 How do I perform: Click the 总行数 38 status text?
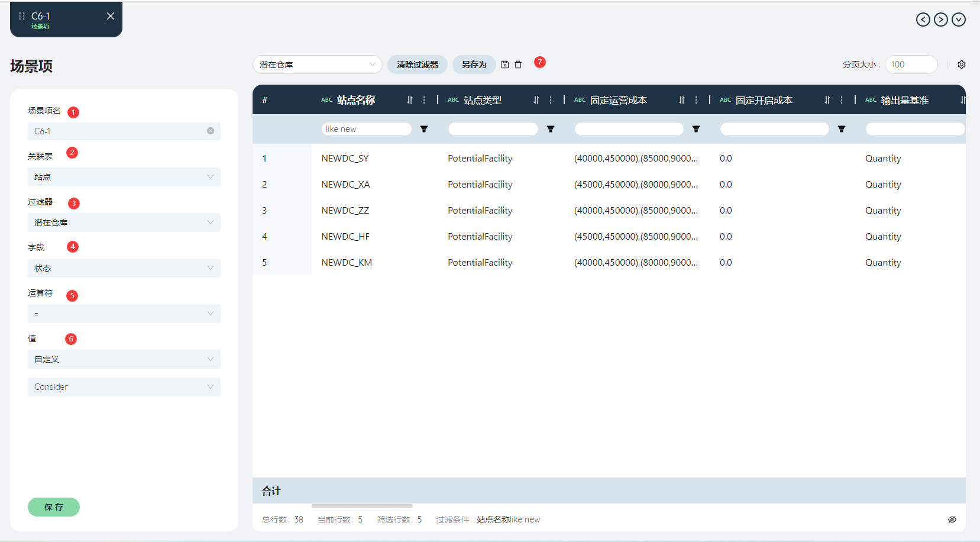point(283,520)
